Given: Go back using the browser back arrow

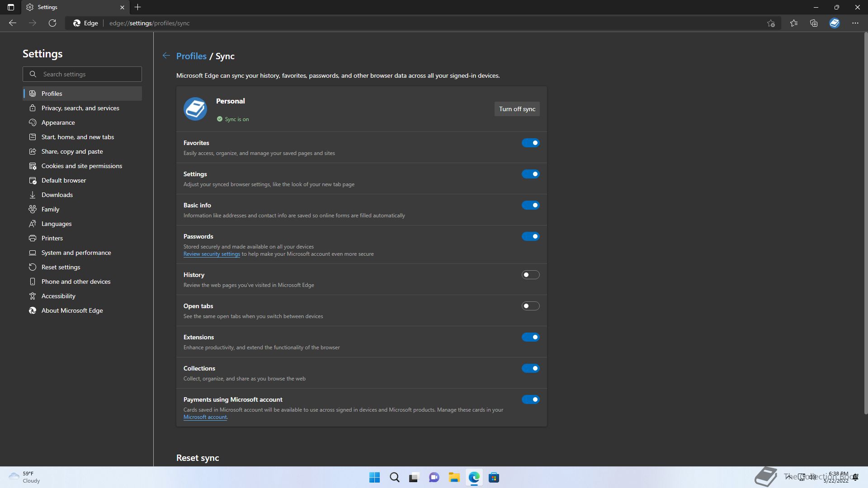Looking at the screenshot, I should click(x=13, y=23).
